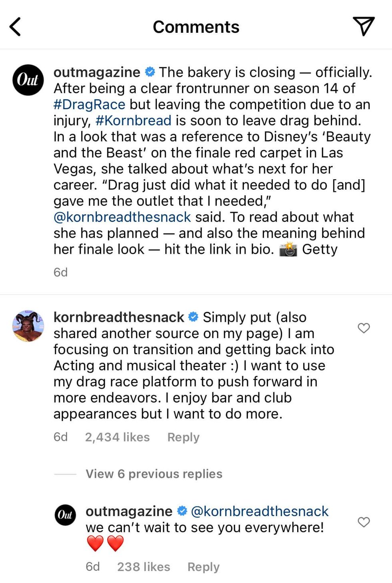Click kornbreadthesnack's verified checkmark
Viewport: 392px width, 583px height.
coord(193,317)
